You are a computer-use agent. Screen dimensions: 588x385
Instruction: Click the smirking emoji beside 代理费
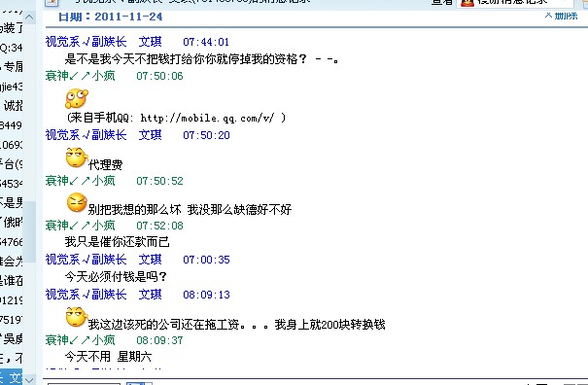click(x=77, y=157)
